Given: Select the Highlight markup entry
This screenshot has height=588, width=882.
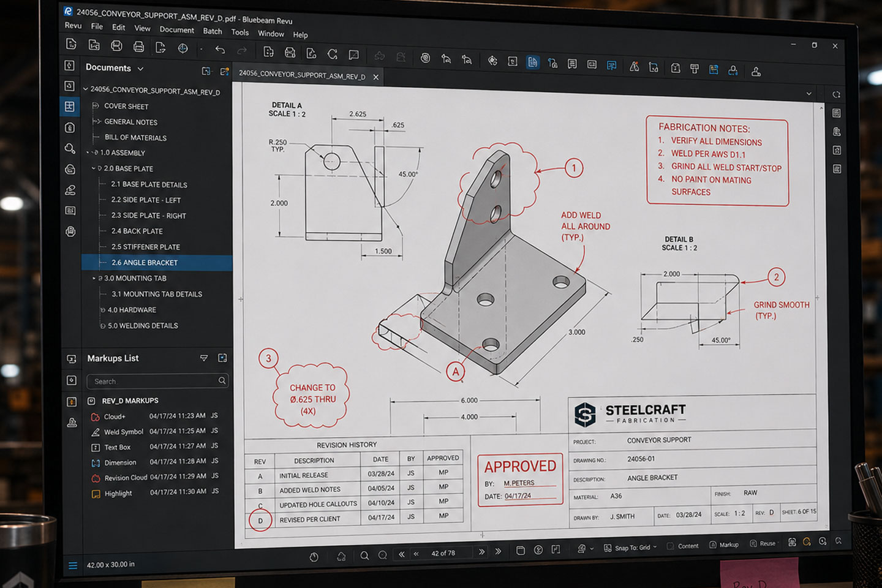Looking at the screenshot, I should 154,492.
